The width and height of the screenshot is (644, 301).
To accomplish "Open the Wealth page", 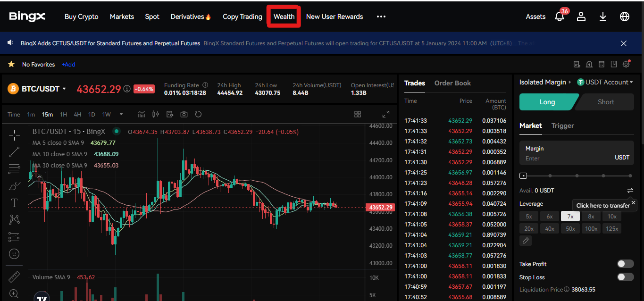I will point(284,17).
